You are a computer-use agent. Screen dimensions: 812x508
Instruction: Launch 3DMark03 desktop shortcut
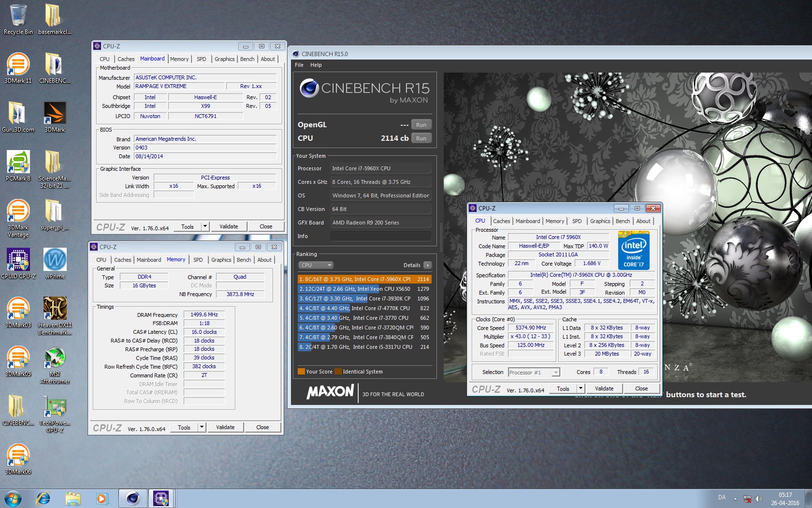coord(18,313)
